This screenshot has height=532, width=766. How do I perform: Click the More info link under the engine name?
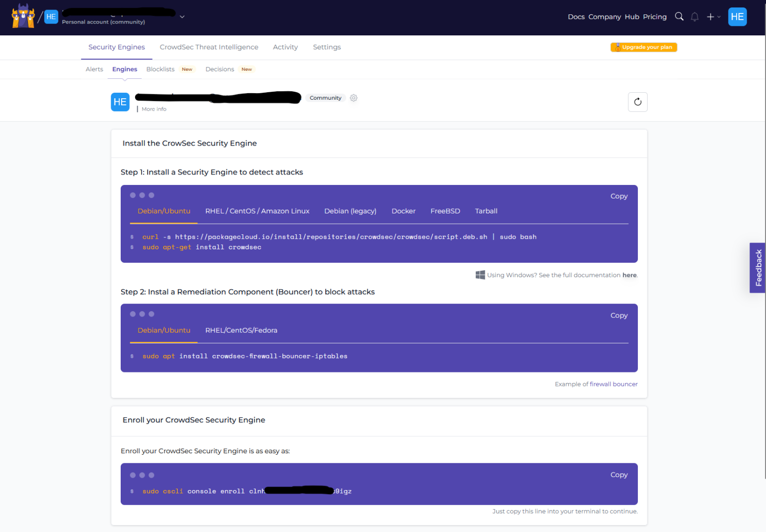click(154, 109)
